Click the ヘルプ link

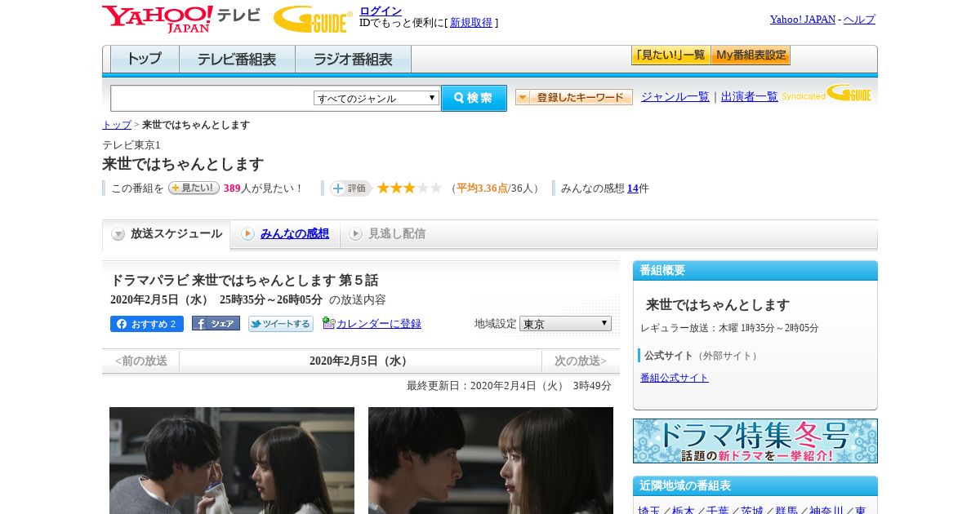(859, 20)
